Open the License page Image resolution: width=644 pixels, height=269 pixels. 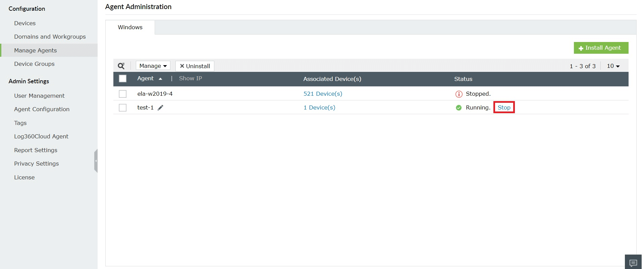click(24, 177)
